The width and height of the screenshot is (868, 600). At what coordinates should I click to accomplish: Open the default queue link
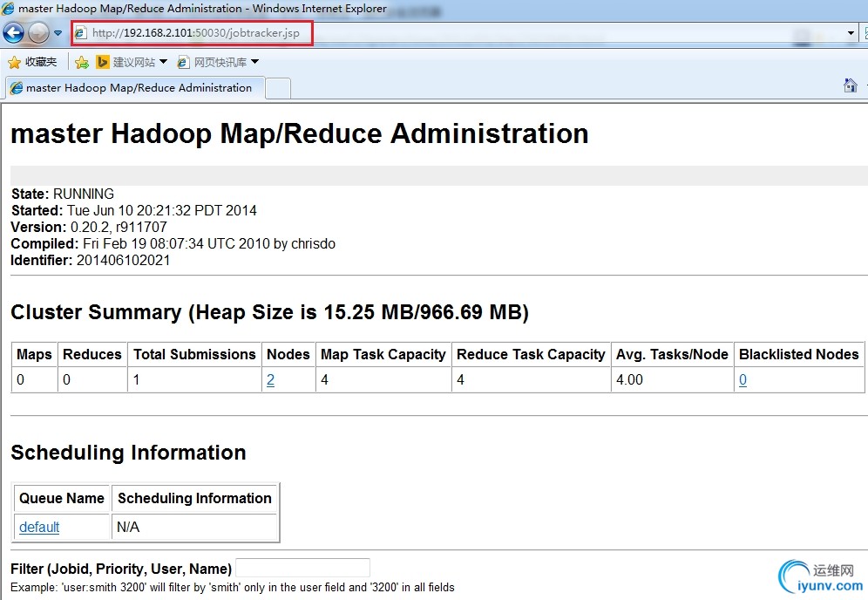[x=39, y=527]
